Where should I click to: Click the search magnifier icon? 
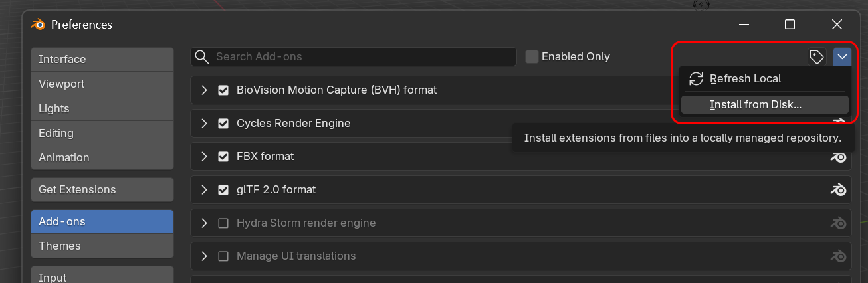coord(203,57)
